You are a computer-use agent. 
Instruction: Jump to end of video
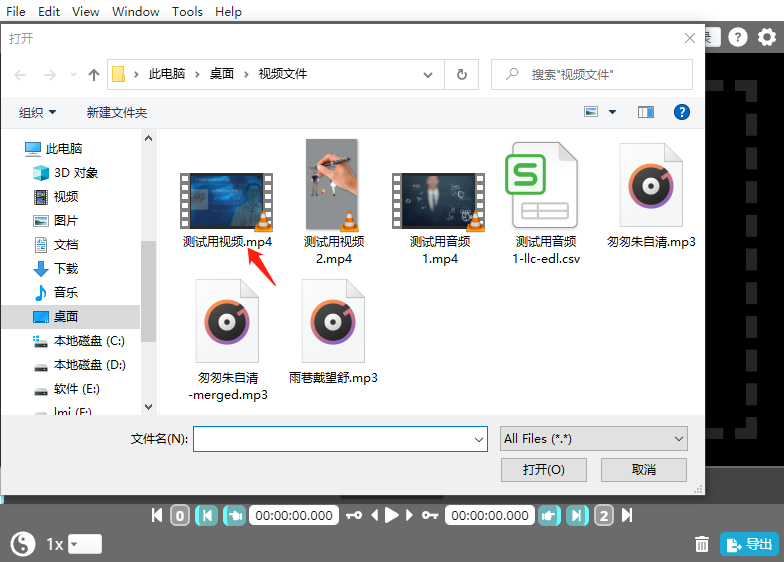[x=627, y=516]
